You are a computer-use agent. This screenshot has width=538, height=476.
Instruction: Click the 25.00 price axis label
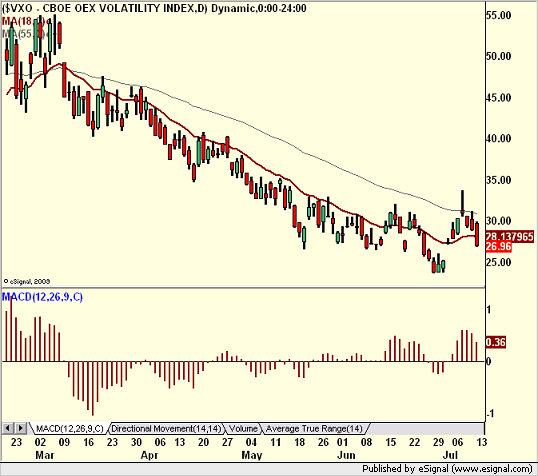(499, 262)
